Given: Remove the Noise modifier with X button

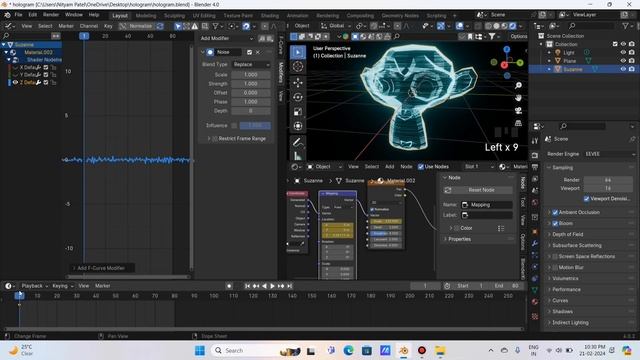Looking at the screenshot, I should pyautogui.click(x=258, y=52).
